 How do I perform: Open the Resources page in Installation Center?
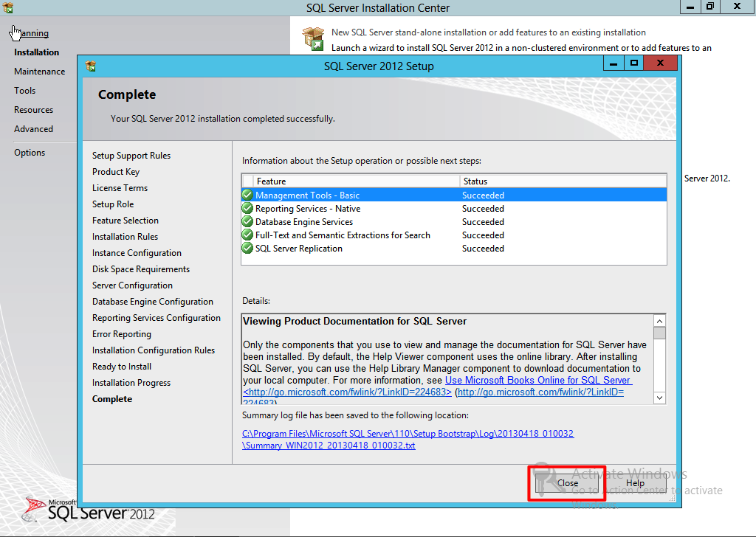click(x=34, y=110)
